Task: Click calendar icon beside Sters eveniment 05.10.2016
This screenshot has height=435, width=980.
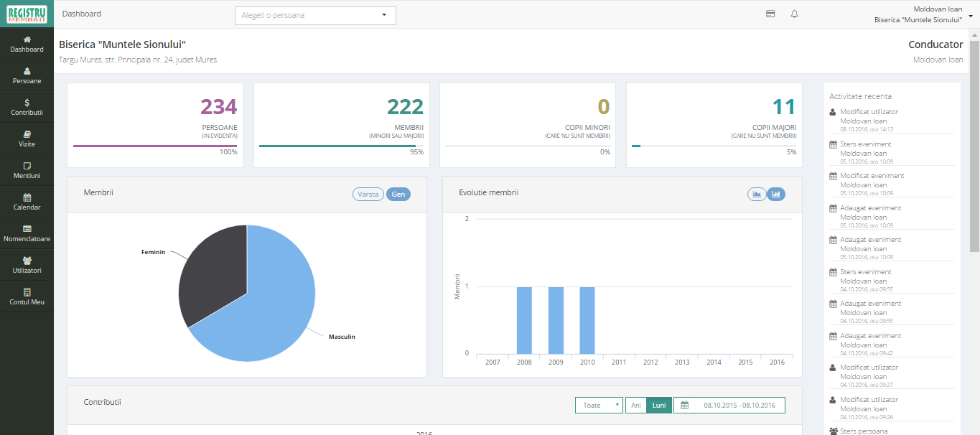Action: [x=833, y=144]
